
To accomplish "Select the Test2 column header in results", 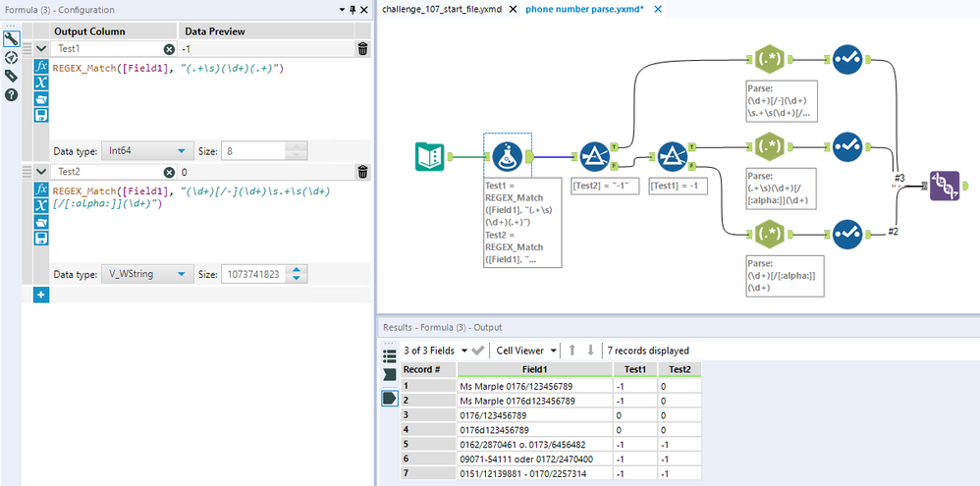I will click(680, 369).
